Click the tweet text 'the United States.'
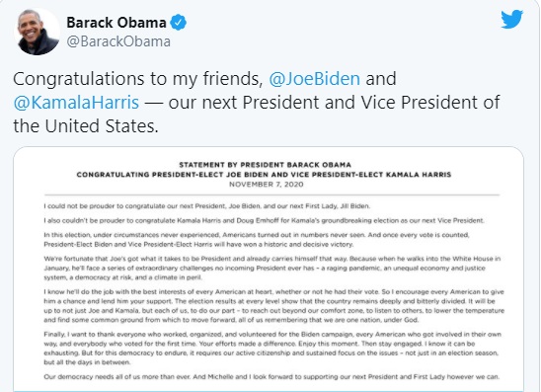This screenshot has width=541, height=392. (x=86, y=126)
